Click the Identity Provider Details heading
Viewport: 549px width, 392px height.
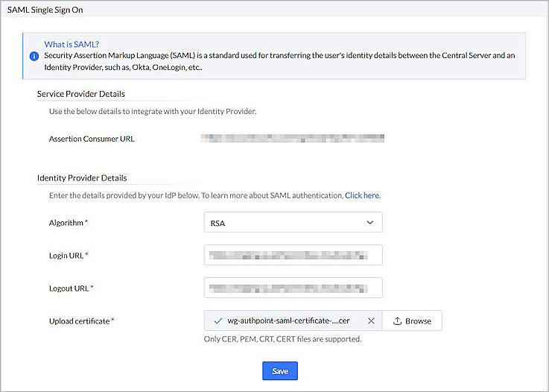[82, 178]
